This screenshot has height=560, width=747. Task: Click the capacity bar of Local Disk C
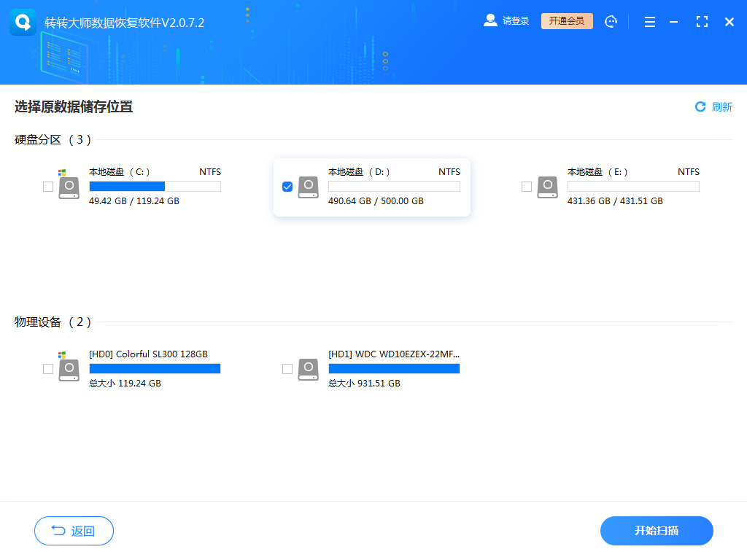[154, 187]
